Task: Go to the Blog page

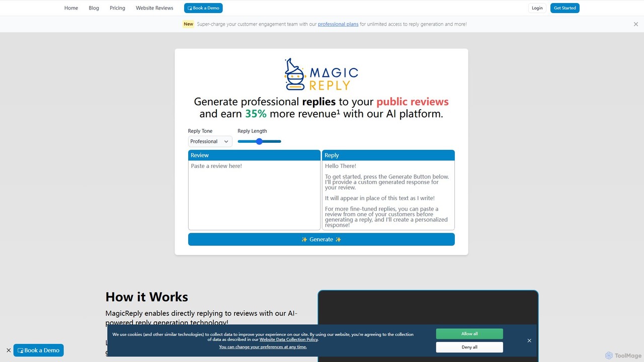Action: [94, 8]
